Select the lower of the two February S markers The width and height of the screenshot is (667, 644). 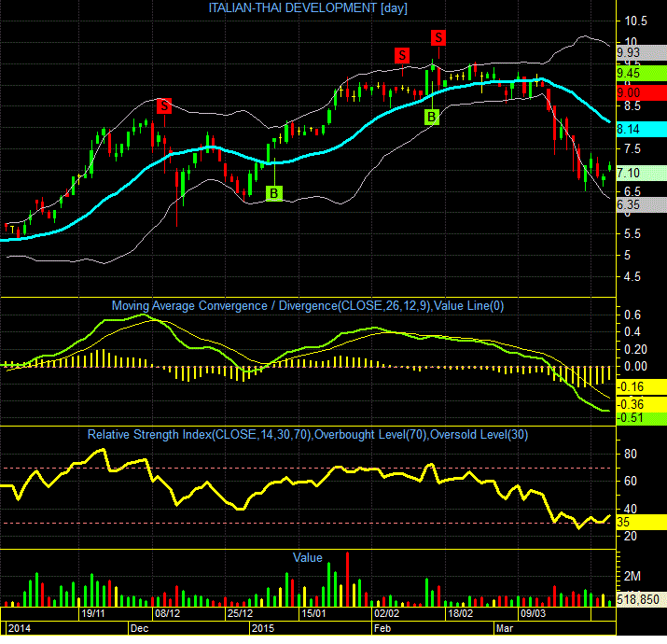click(x=402, y=55)
